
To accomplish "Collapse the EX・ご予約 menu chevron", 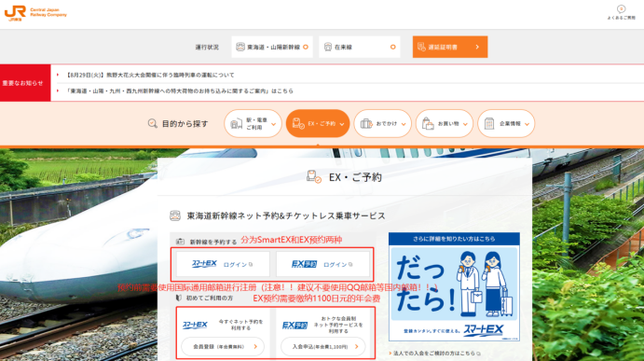I will pos(342,124).
